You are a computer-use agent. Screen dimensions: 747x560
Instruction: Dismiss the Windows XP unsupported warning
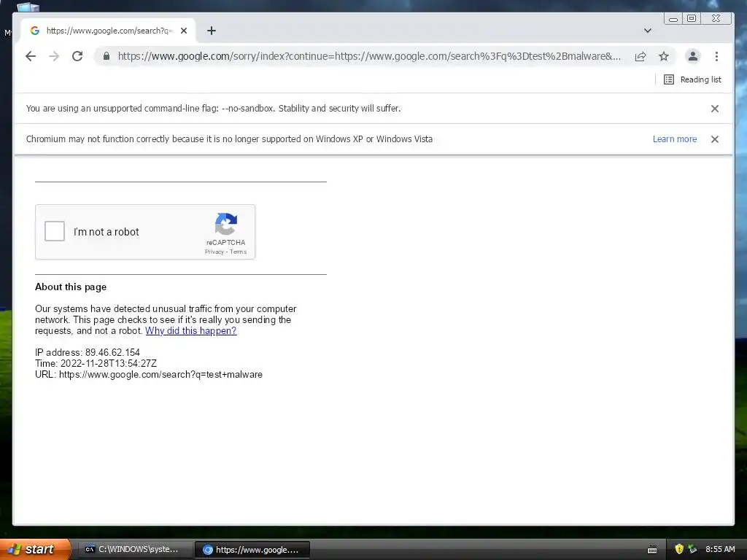[715, 139]
